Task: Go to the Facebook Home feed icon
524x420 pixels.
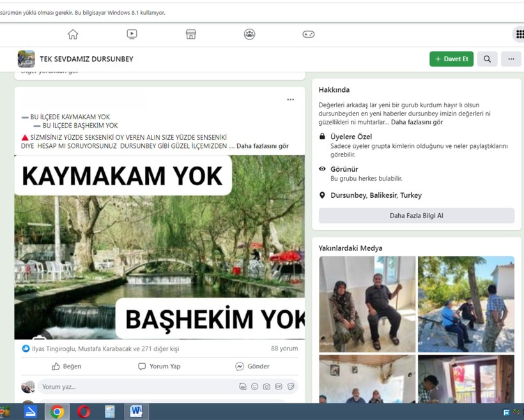Action: click(73, 34)
